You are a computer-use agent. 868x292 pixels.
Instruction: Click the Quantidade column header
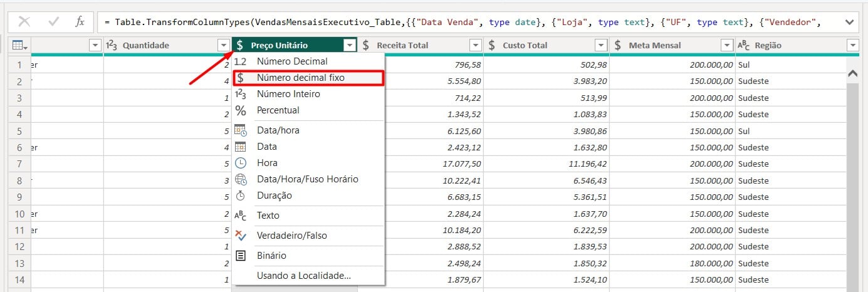[x=167, y=45]
